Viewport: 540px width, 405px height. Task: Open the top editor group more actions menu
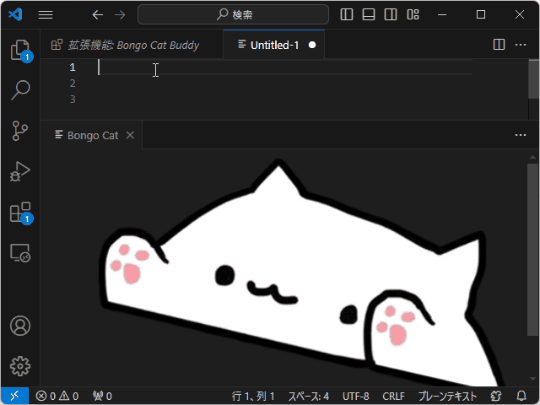520,45
